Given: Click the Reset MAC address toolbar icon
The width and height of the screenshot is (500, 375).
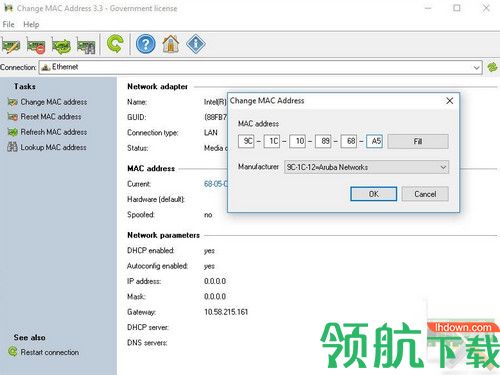Looking at the screenshot, I should pyautogui.click(x=36, y=45).
